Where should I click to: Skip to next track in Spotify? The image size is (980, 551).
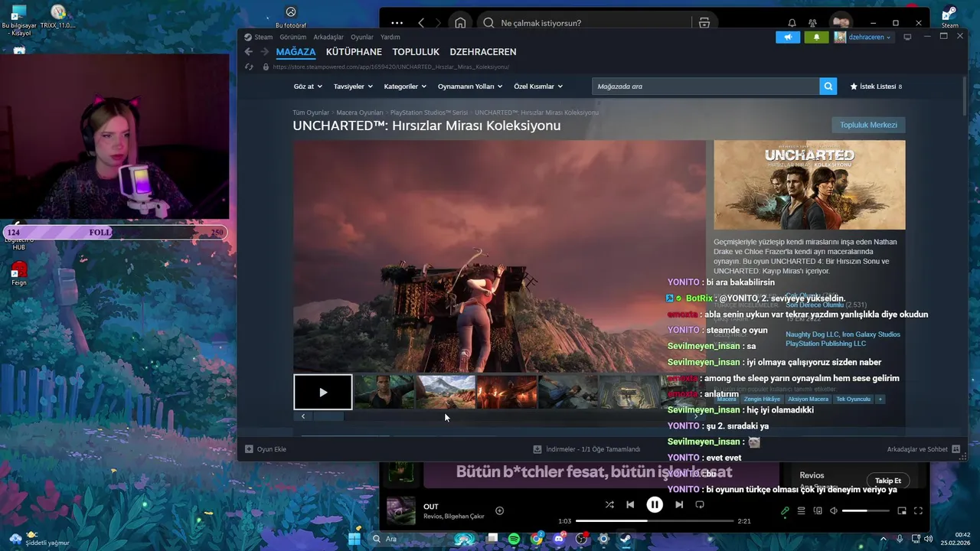click(x=679, y=504)
